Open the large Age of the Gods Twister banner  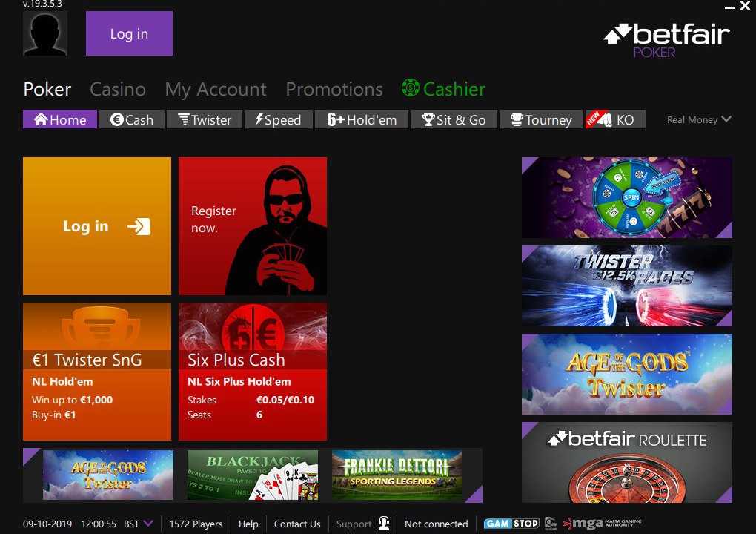(x=627, y=374)
